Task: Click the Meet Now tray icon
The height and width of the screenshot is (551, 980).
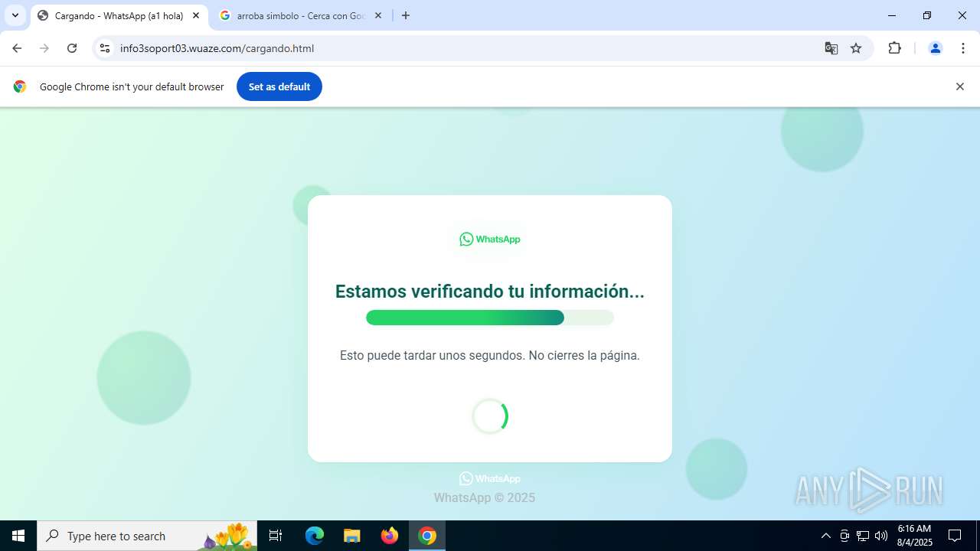Action: 844,536
